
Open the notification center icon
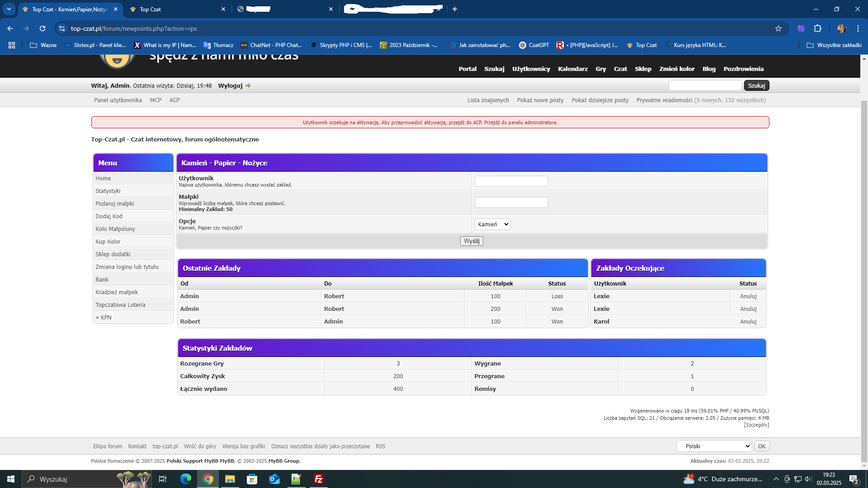pos(854,479)
